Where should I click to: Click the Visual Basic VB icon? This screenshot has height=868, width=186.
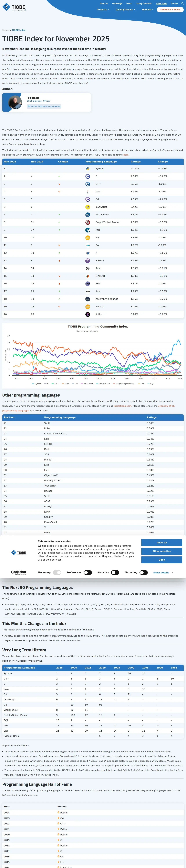87,215
